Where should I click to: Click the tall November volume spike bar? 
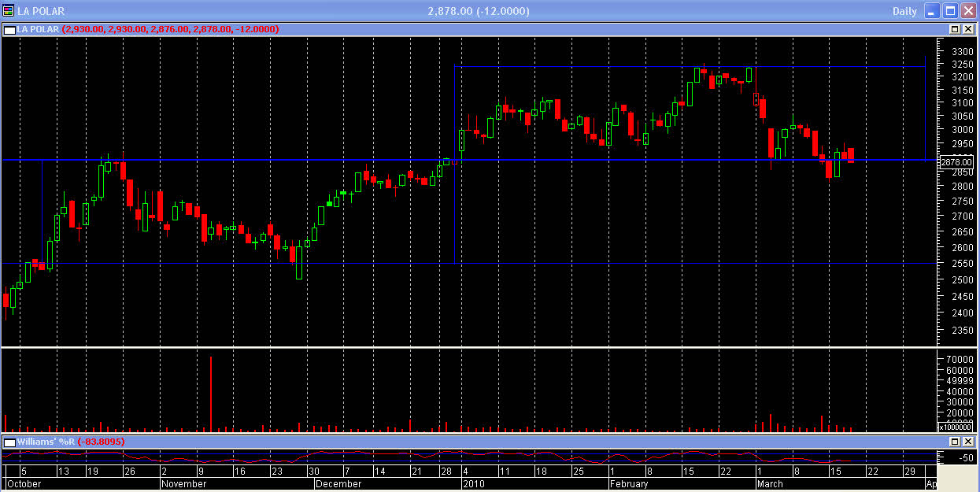tap(211, 394)
